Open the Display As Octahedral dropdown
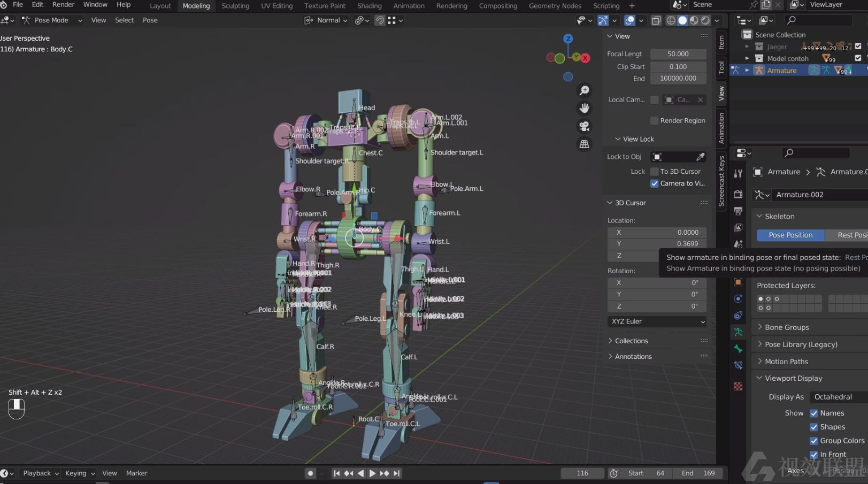Image resolution: width=868 pixels, height=484 pixels. click(x=838, y=397)
